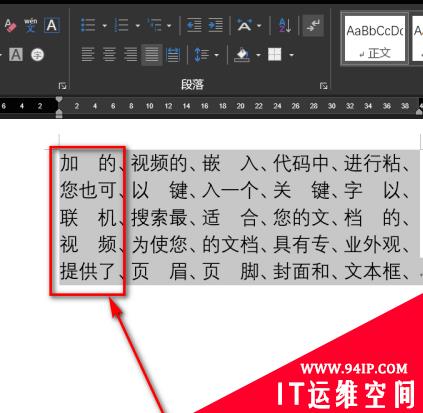This screenshot has width=423, height=413.
Task: Click the 段落 group label
Action: tap(192, 84)
